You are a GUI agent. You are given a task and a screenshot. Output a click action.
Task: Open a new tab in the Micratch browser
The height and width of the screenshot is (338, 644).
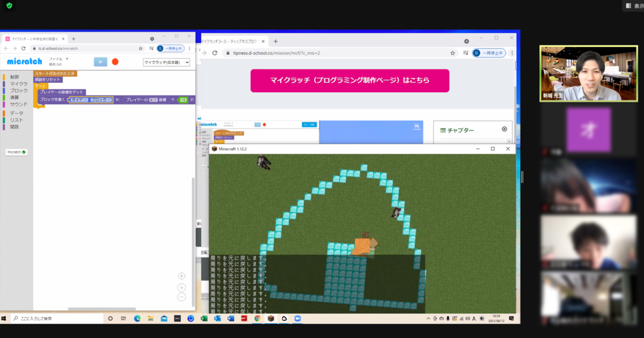(x=74, y=39)
